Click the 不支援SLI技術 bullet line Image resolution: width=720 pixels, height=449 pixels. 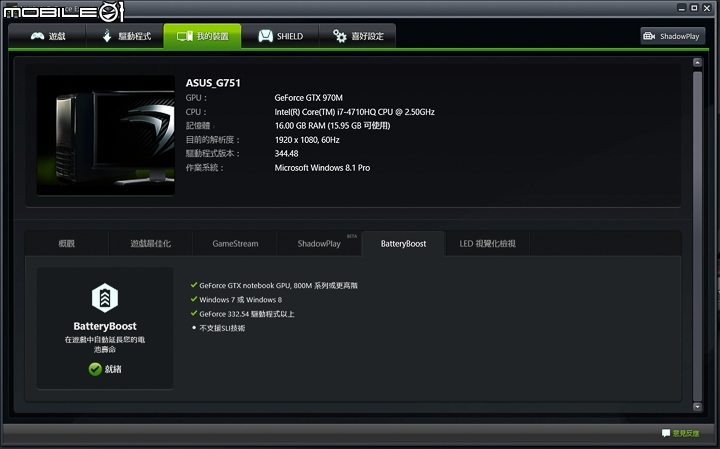pos(222,328)
